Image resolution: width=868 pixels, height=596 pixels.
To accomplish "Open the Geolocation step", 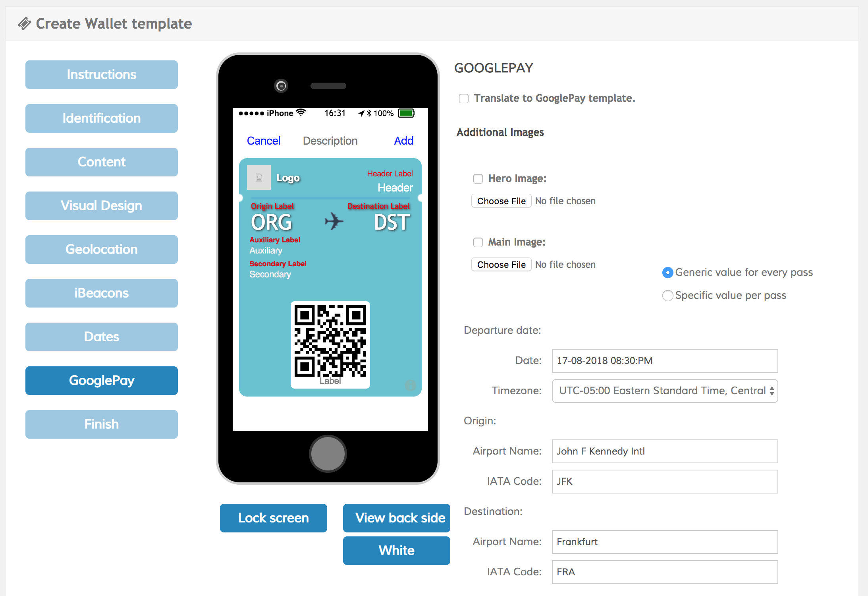I will (102, 250).
